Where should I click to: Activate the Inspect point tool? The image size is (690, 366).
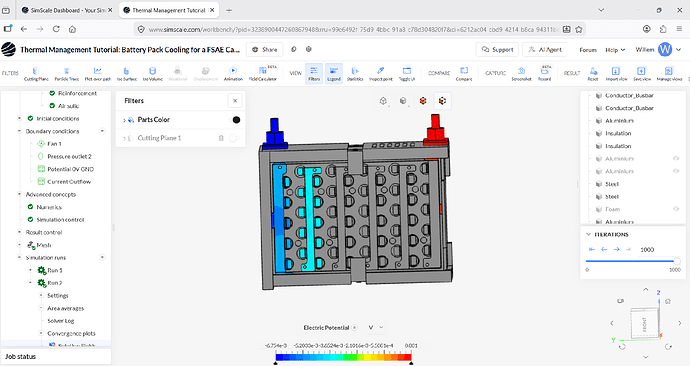point(381,73)
